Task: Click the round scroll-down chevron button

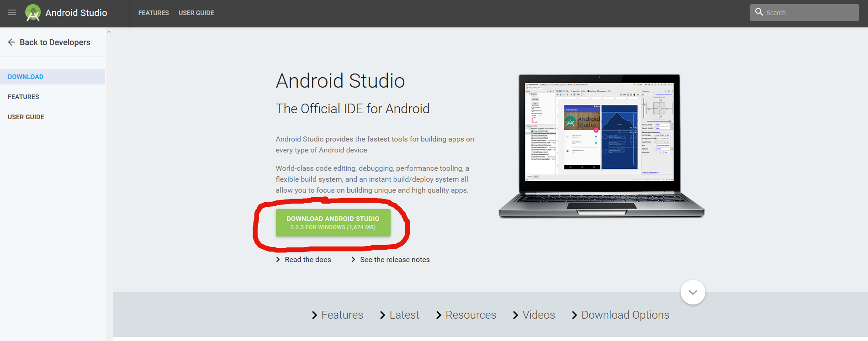Action: click(x=693, y=292)
